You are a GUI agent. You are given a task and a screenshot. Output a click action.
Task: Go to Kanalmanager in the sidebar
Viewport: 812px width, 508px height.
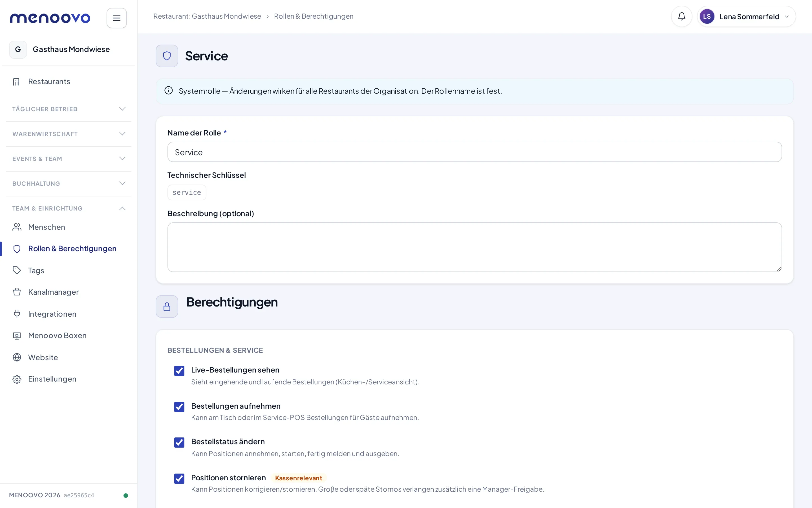click(69, 292)
